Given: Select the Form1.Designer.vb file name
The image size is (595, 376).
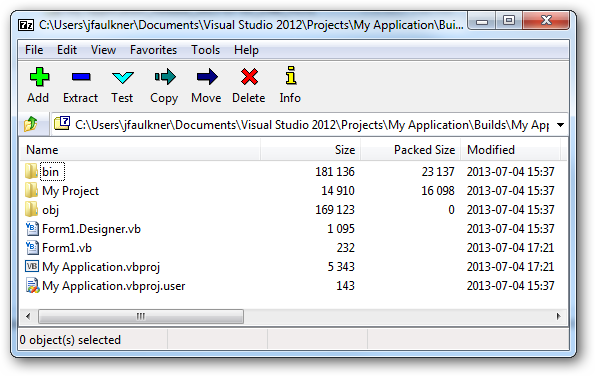Looking at the screenshot, I should pyautogui.click(x=91, y=229).
